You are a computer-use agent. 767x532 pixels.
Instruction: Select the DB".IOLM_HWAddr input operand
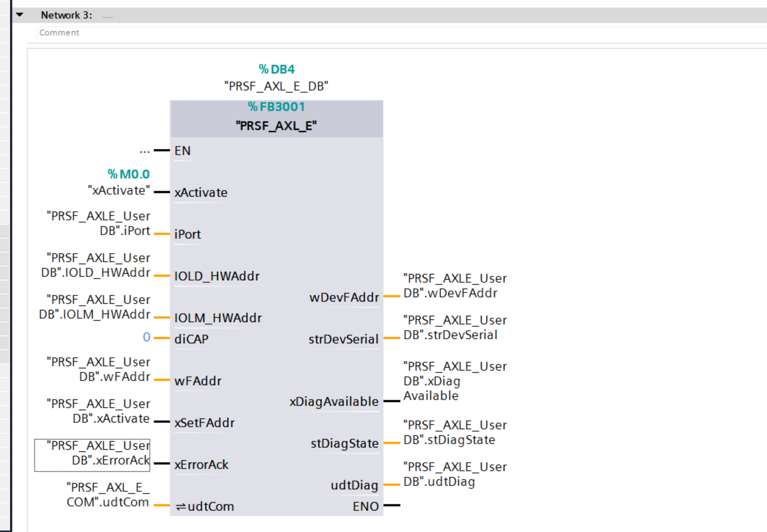(x=95, y=307)
